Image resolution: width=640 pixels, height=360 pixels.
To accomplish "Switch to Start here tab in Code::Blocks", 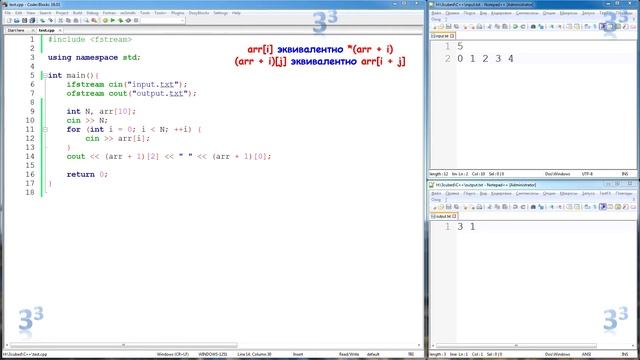I will click(16, 30).
